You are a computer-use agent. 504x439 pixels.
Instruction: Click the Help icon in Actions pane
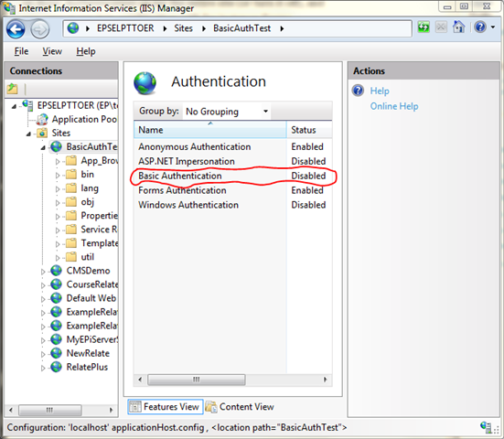358,91
